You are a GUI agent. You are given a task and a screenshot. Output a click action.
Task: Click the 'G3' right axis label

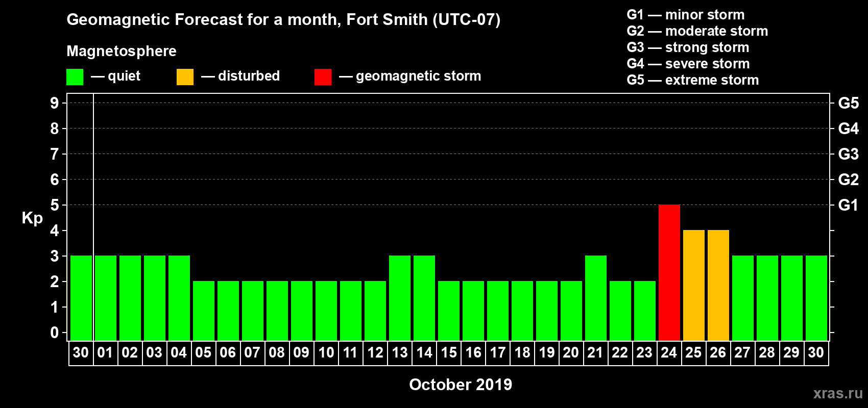pos(849,154)
